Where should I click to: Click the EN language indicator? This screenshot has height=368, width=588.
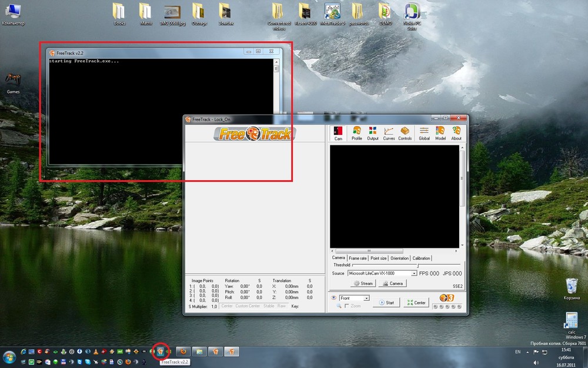coord(518,352)
